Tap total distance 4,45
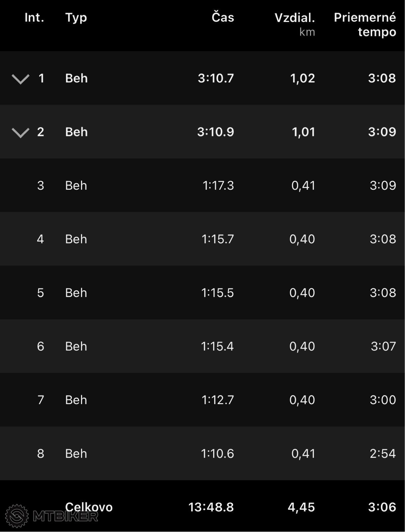The height and width of the screenshot is (532, 405). [301, 507]
